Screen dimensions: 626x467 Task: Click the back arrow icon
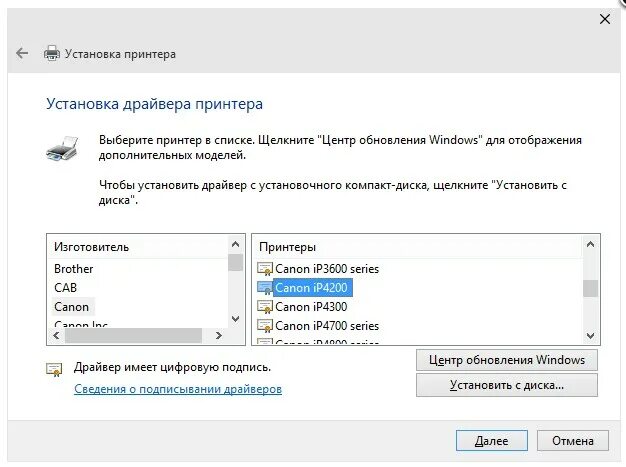[x=22, y=54]
